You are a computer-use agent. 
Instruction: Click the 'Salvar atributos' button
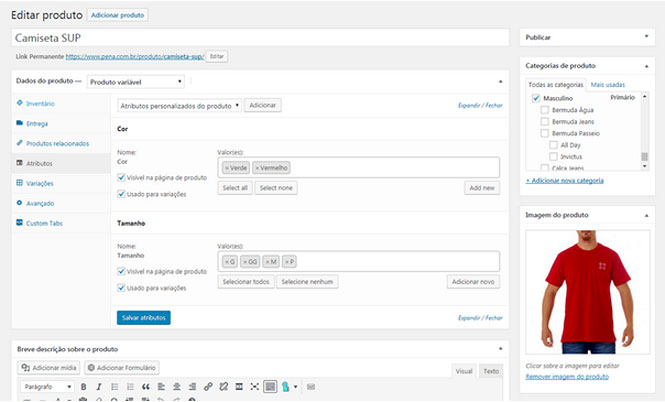click(143, 317)
